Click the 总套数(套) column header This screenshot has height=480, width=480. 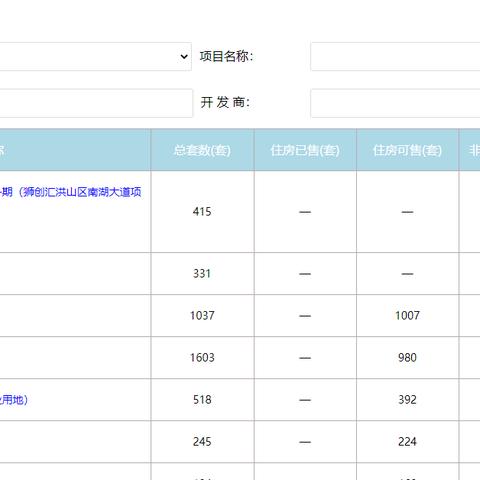click(202, 150)
